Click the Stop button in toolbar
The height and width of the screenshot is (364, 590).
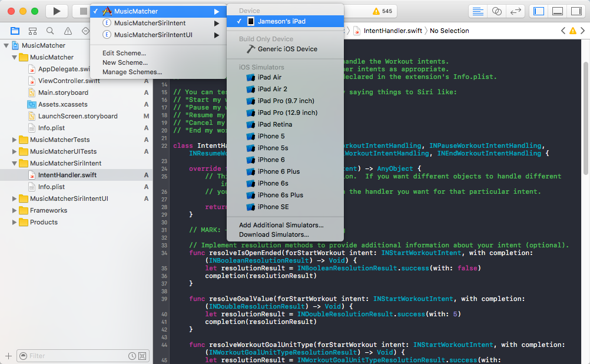click(x=81, y=11)
